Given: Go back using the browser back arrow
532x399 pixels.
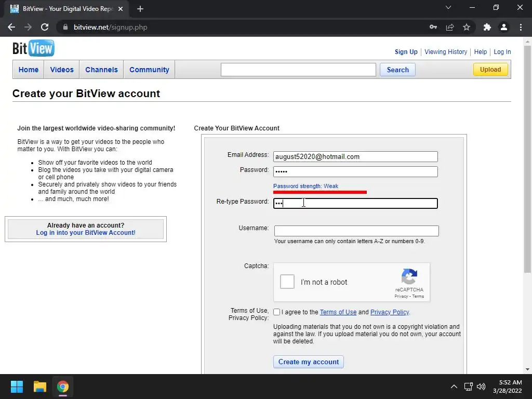Looking at the screenshot, I should [11, 27].
